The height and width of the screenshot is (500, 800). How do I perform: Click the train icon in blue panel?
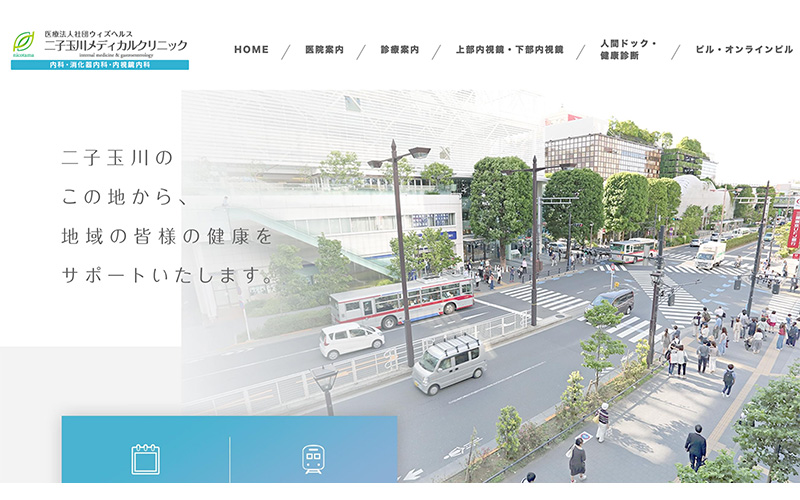click(x=313, y=459)
